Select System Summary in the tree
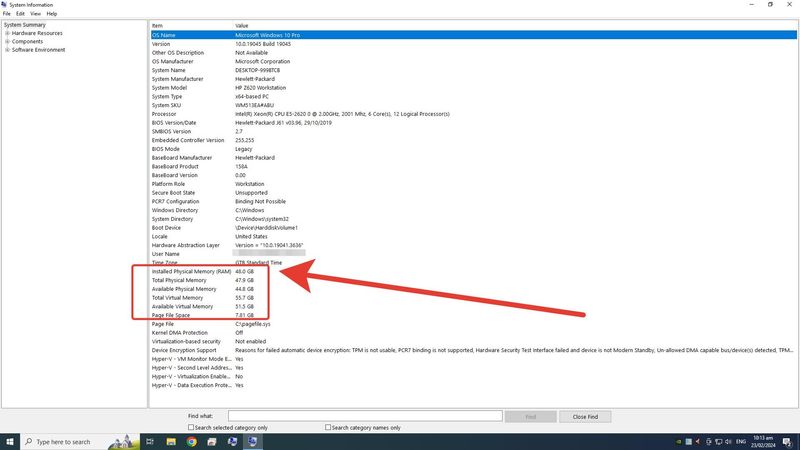800x450 pixels. [24, 24]
